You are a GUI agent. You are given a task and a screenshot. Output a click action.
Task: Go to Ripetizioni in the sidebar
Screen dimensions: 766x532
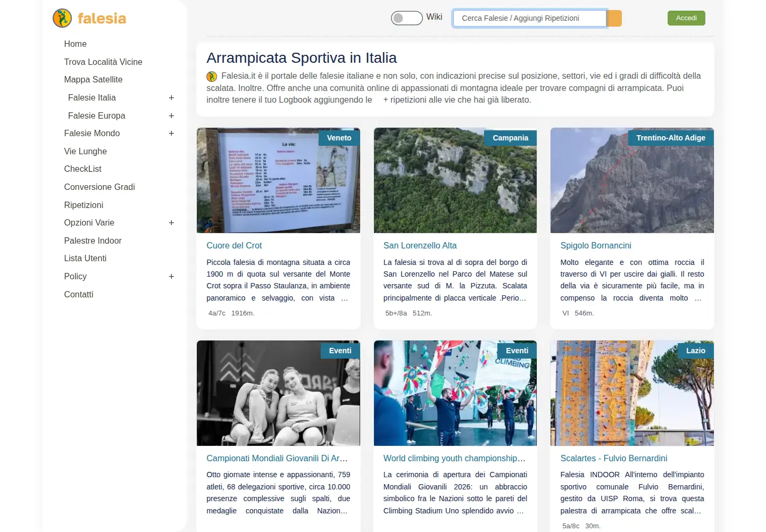coord(84,205)
